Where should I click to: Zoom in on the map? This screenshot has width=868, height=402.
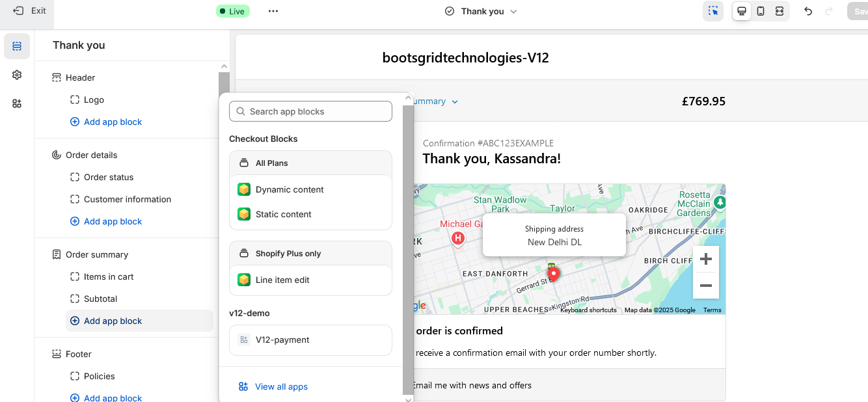[x=705, y=260]
